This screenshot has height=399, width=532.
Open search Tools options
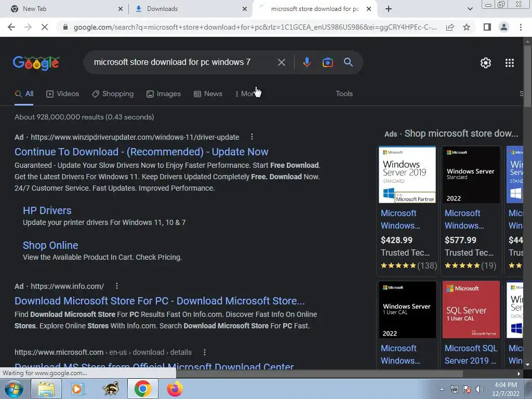(x=344, y=94)
